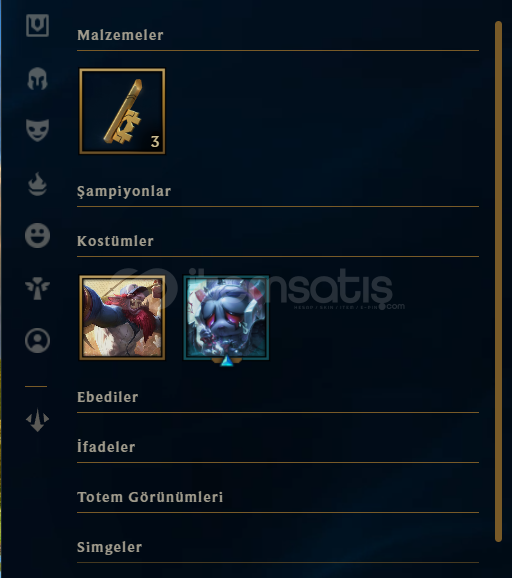Open the ward skins winged totem icon
This screenshot has height=578, width=512.
[x=37, y=288]
